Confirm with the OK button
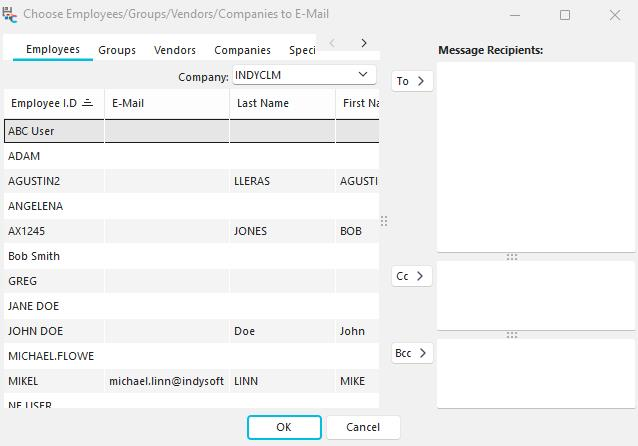Image resolution: width=638 pixels, height=446 pixels. [284, 427]
